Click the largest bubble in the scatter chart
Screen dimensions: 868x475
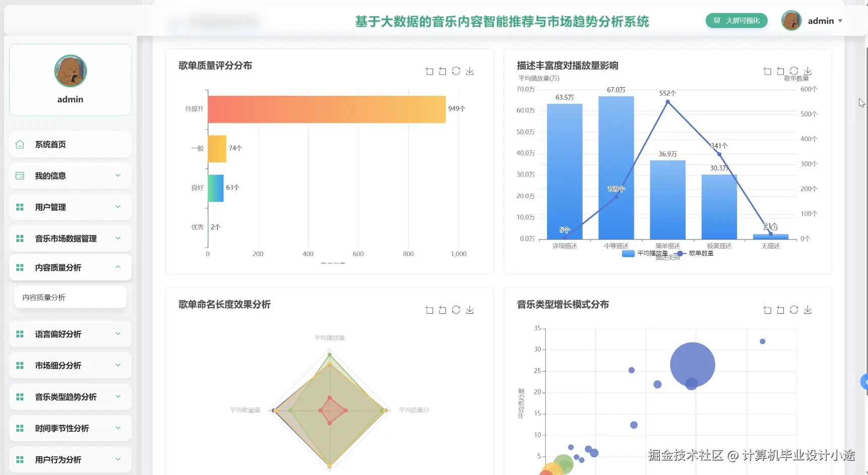point(692,364)
